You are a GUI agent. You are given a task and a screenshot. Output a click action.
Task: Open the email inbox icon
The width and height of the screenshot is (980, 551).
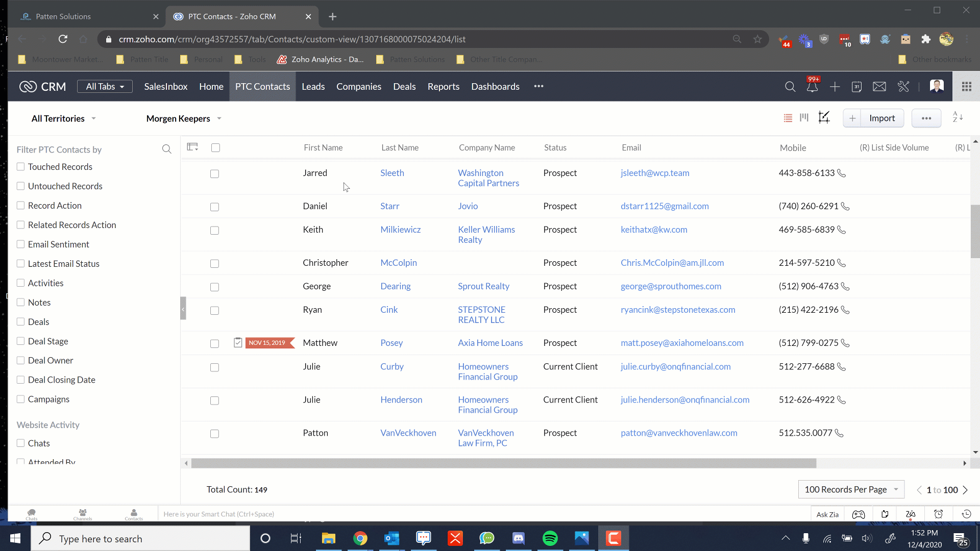tap(879, 87)
